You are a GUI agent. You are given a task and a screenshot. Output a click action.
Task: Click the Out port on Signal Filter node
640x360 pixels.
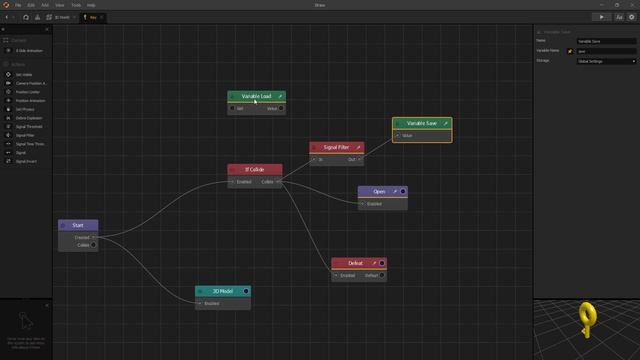pyautogui.click(x=360, y=160)
